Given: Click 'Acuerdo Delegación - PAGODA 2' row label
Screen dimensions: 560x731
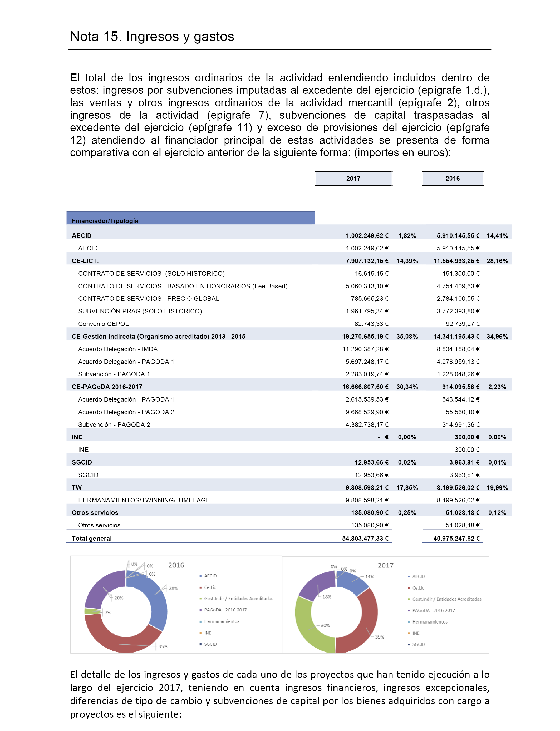Looking at the screenshot, I should [126, 412].
